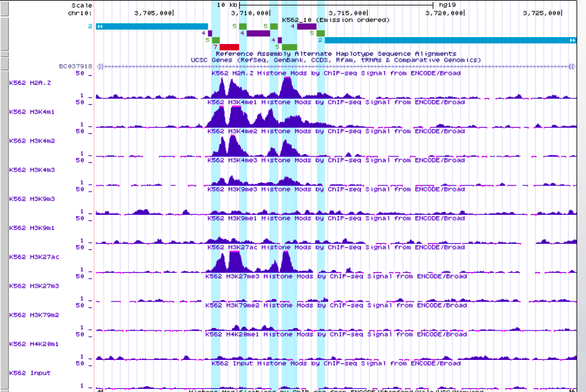Click 'K562 H3K27ac Histone Mods' center title
586x392 pixels.
coord(336,248)
